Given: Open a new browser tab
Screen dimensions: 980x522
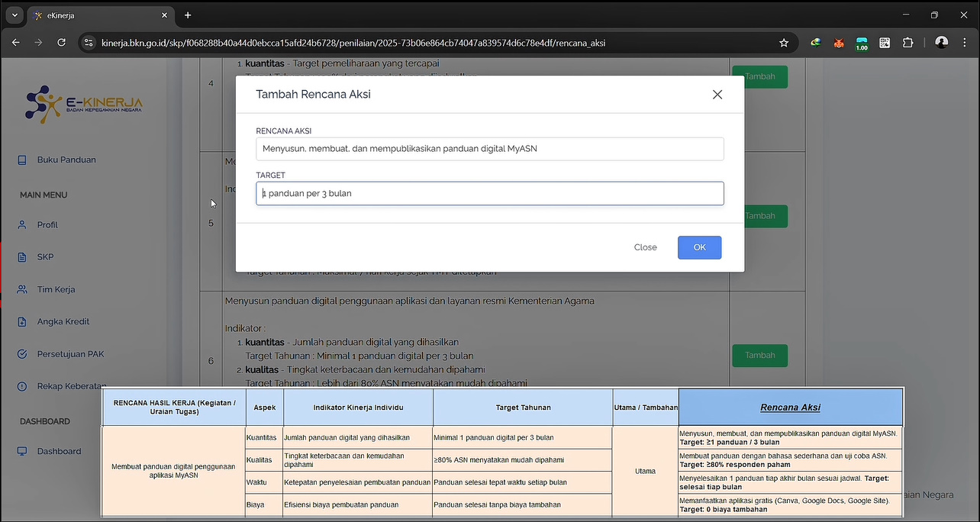Looking at the screenshot, I should click(188, 15).
